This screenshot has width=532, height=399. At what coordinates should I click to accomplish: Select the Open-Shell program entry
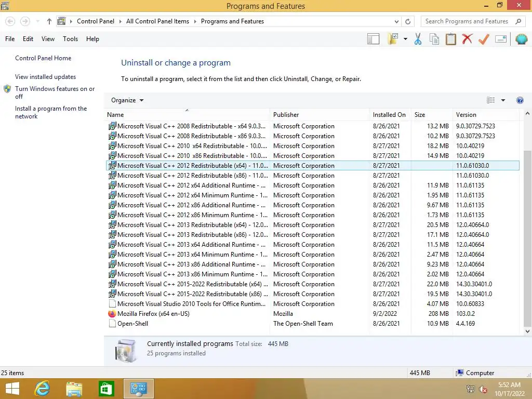point(313,324)
